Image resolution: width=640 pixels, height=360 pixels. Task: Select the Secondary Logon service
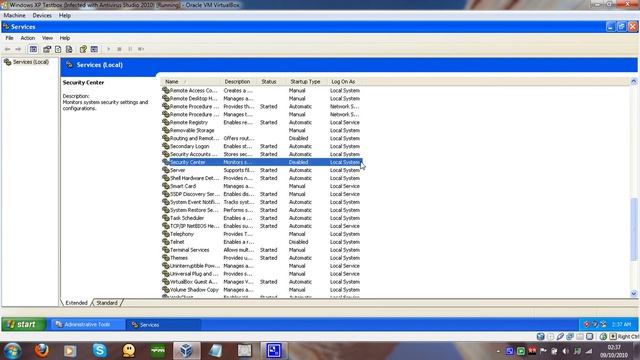[x=261, y=146]
